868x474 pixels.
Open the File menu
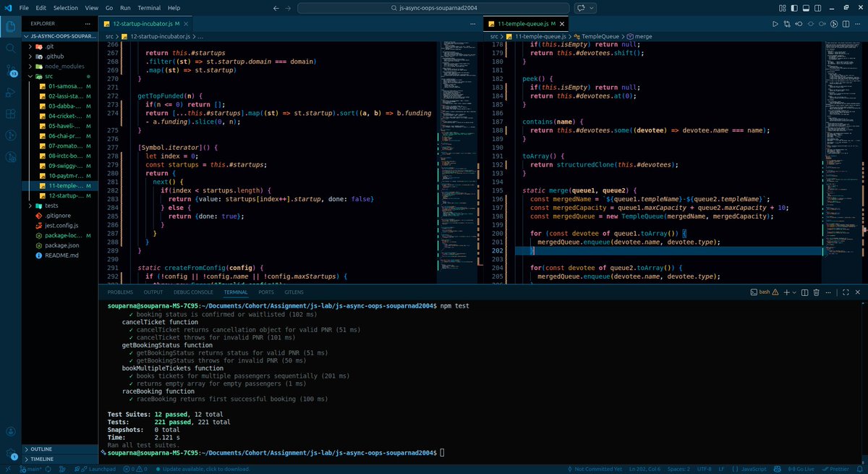click(25, 7)
